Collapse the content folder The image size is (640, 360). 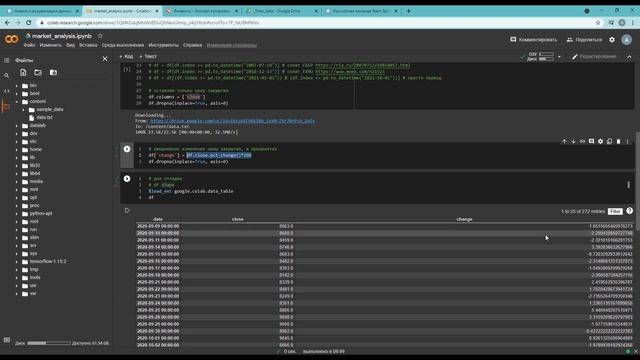(17, 102)
